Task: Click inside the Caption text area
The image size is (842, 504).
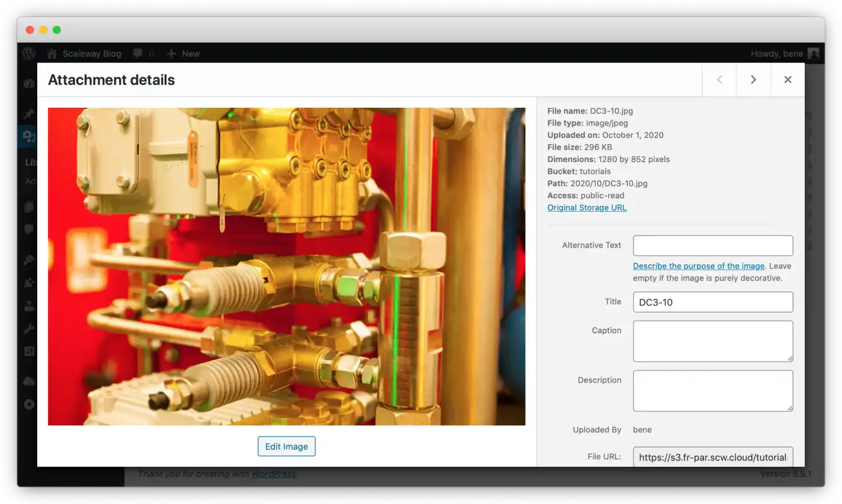Action: point(713,341)
